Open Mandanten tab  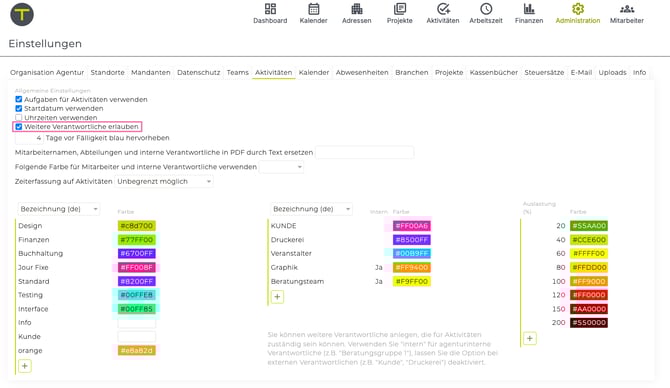pyautogui.click(x=151, y=73)
